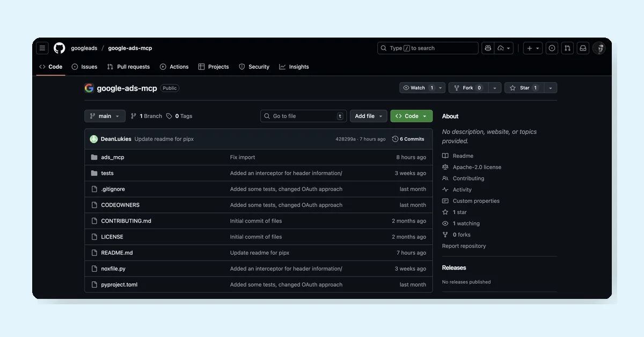Go to GitHub home via Octocat logo

(x=60, y=48)
